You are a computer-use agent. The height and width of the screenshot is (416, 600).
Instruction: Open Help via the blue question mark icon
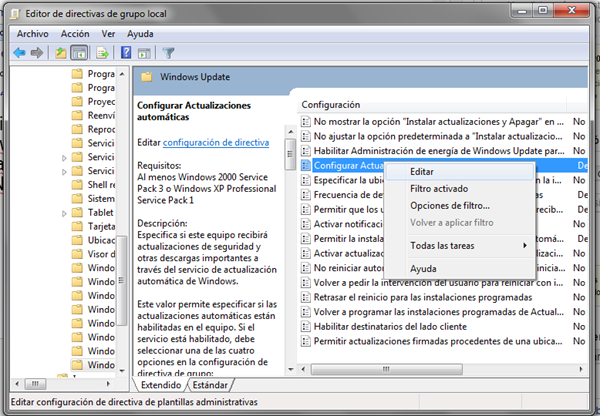click(x=126, y=52)
